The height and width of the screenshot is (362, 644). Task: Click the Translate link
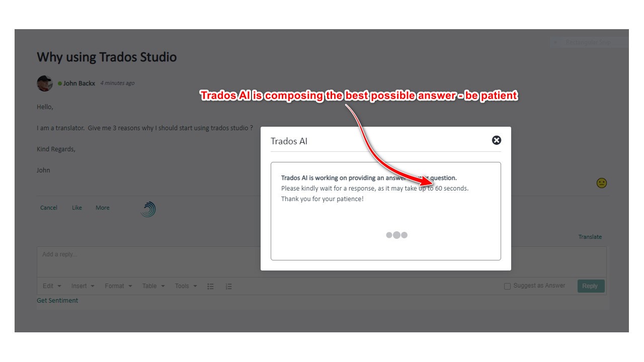pyautogui.click(x=590, y=237)
